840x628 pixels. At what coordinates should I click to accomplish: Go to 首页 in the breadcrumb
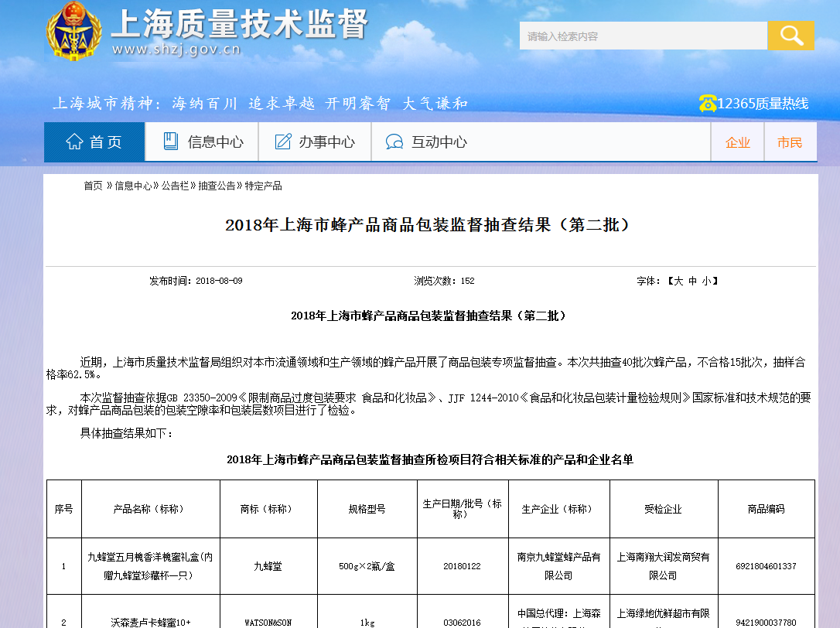[93, 186]
